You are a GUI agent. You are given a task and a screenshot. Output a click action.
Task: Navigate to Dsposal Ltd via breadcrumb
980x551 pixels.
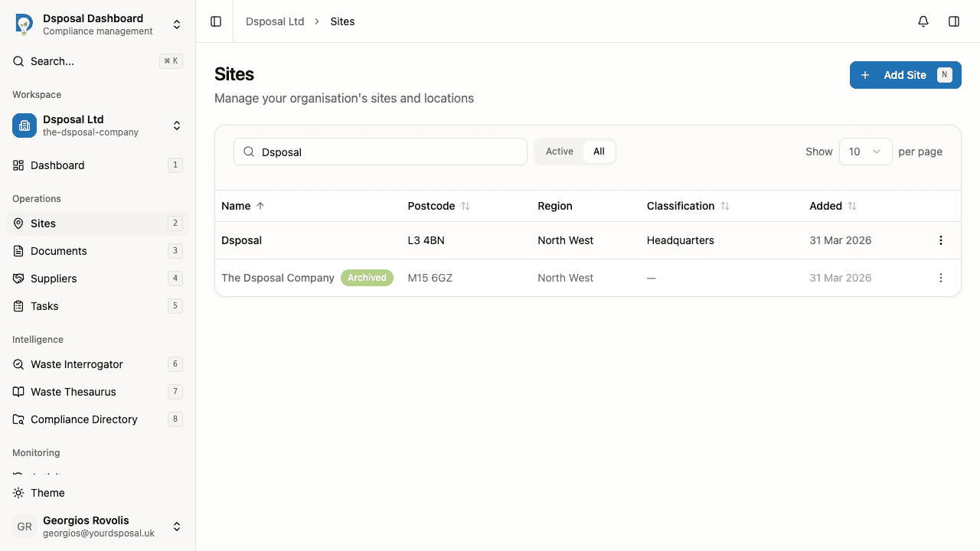point(275,21)
